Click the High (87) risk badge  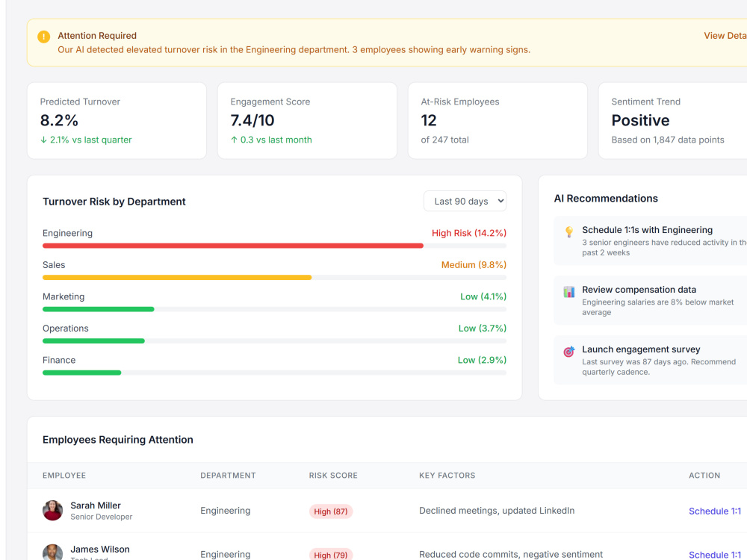click(x=331, y=511)
